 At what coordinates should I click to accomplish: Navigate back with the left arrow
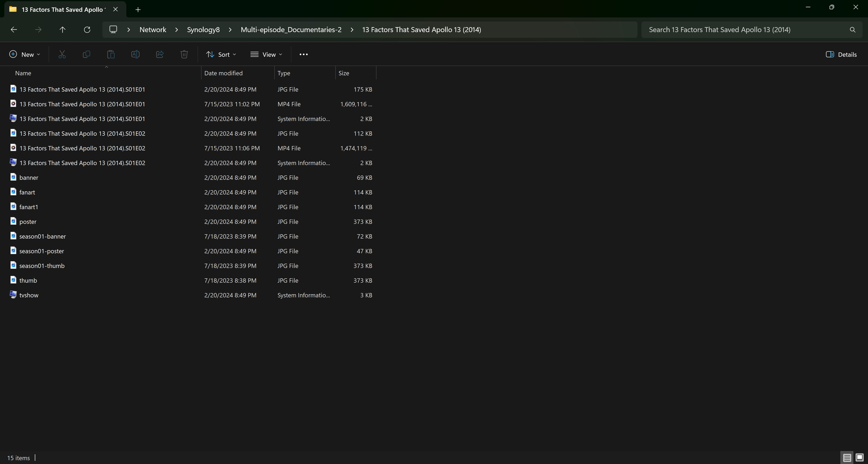14,30
